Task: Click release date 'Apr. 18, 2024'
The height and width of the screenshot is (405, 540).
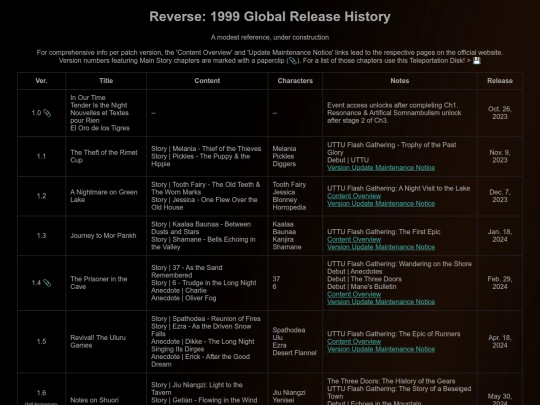Action: [500, 341]
